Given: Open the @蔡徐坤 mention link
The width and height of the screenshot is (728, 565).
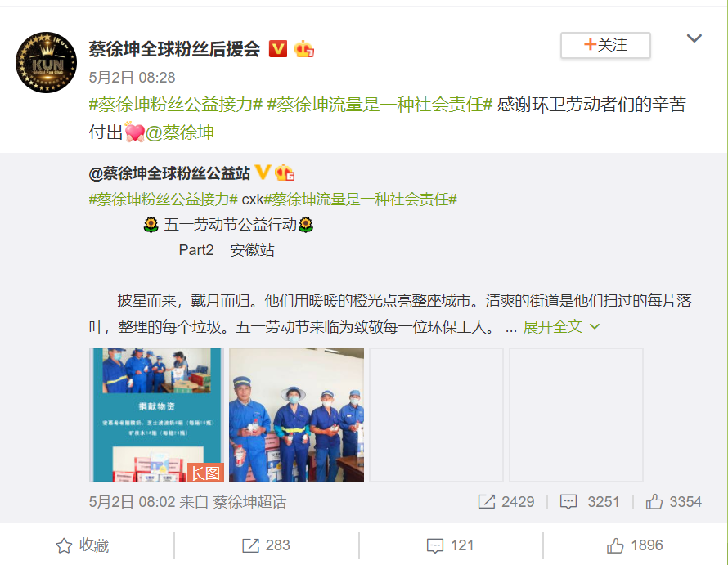Looking at the screenshot, I should point(180,132).
